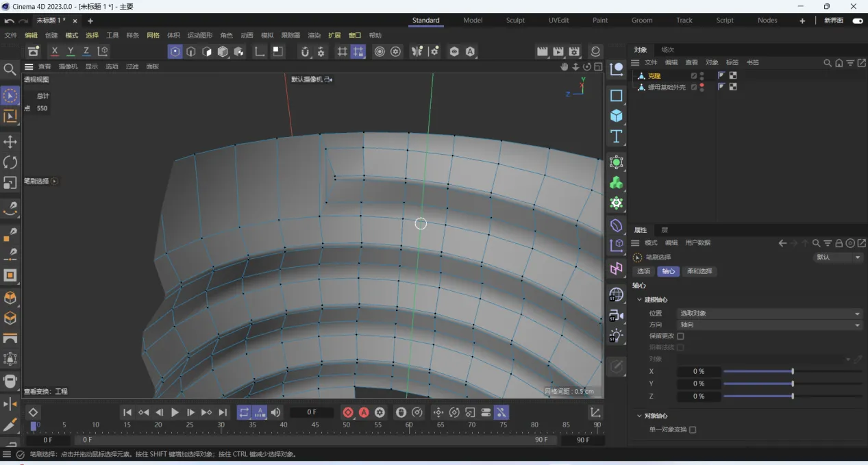Toggle the 保留更改 checkbox
Image resolution: width=868 pixels, height=465 pixels.
click(680, 336)
